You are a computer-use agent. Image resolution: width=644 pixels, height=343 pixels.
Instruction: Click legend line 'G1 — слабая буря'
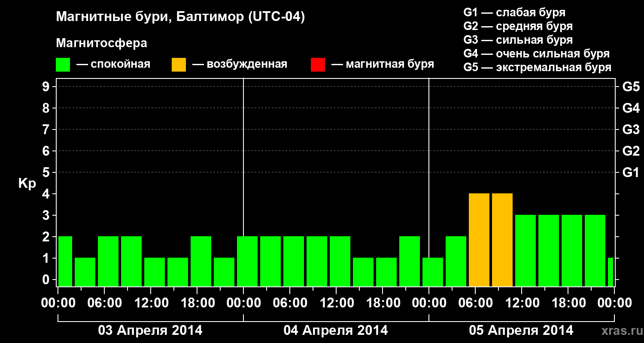coord(514,12)
